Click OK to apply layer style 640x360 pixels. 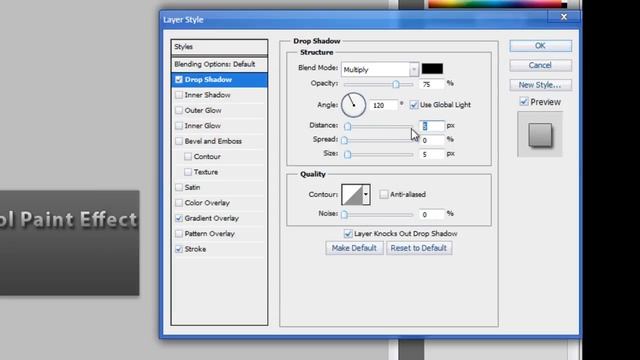(x=540, y=46)
